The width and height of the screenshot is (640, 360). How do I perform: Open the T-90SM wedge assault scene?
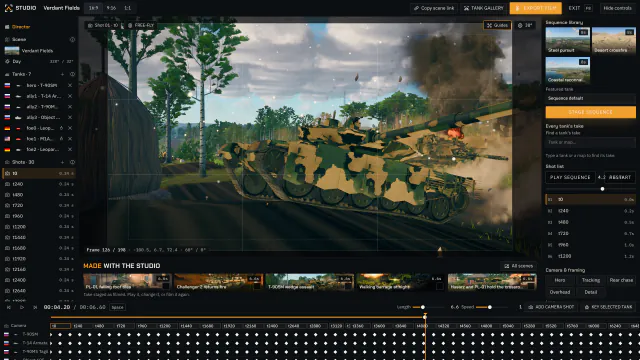309,282
